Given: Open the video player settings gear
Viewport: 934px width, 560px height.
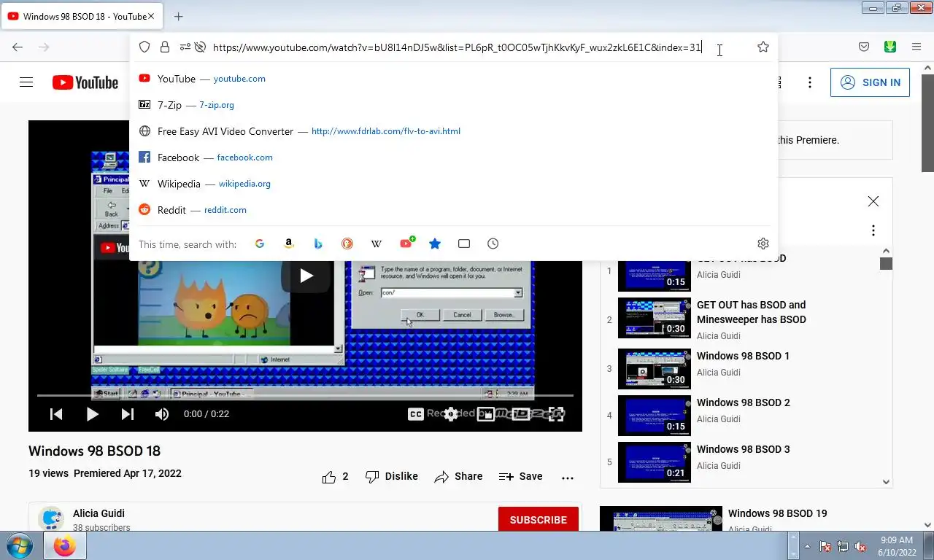Looking at the screenshot, I should tap(451, 414).
